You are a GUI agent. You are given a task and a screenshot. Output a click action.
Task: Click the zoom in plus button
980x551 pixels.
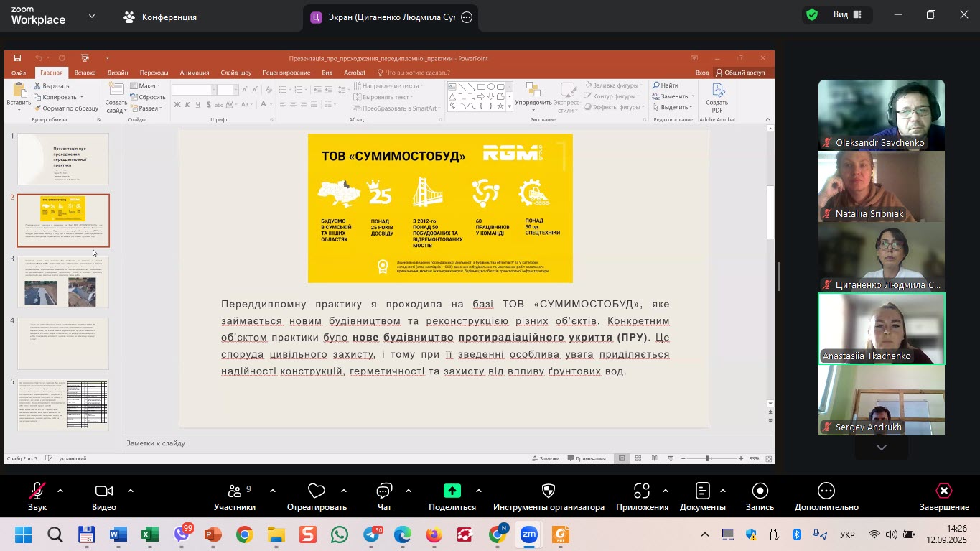coord(741,458)
